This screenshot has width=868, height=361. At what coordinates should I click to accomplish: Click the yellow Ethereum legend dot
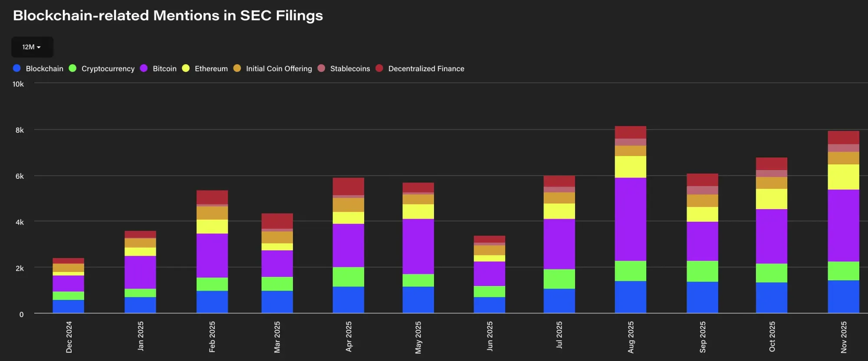click(186, 68)
